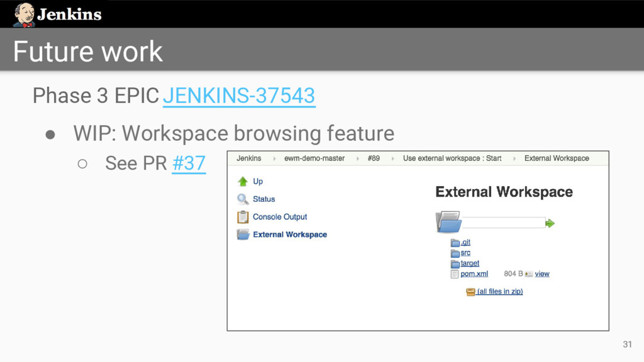Click the 804 B file size text
This screenshot has width=644, height=362.
513,274
